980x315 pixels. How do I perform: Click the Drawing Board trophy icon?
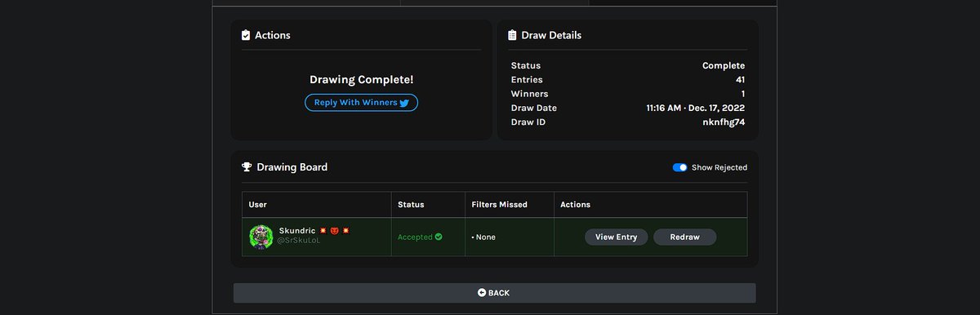coord(247,167)
